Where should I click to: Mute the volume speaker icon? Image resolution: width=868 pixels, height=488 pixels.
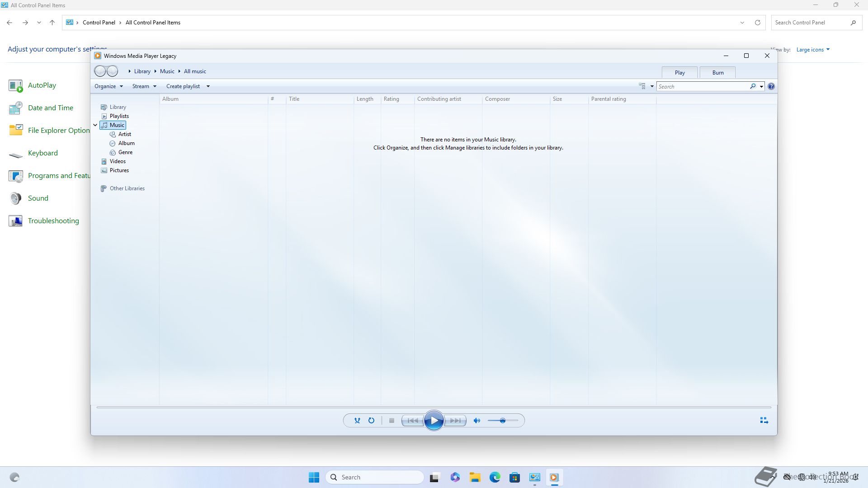(476, 421)
